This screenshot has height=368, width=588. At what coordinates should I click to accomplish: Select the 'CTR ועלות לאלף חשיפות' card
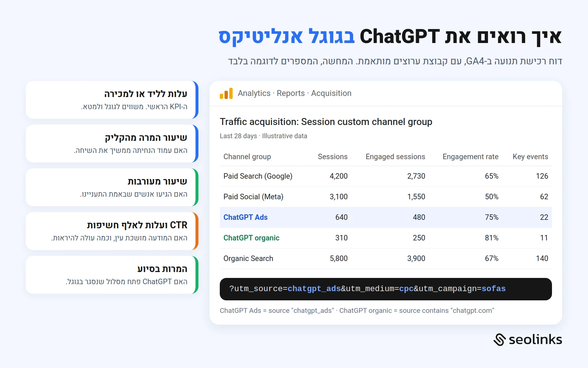pos(112,231)
